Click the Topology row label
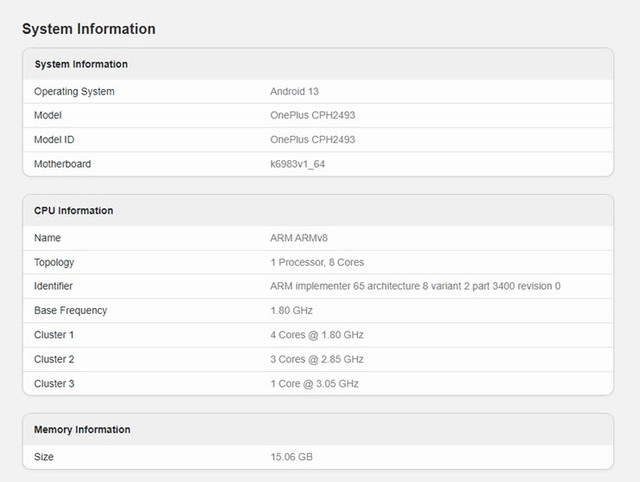Screen dimensions: 640x482 (54, 262)
